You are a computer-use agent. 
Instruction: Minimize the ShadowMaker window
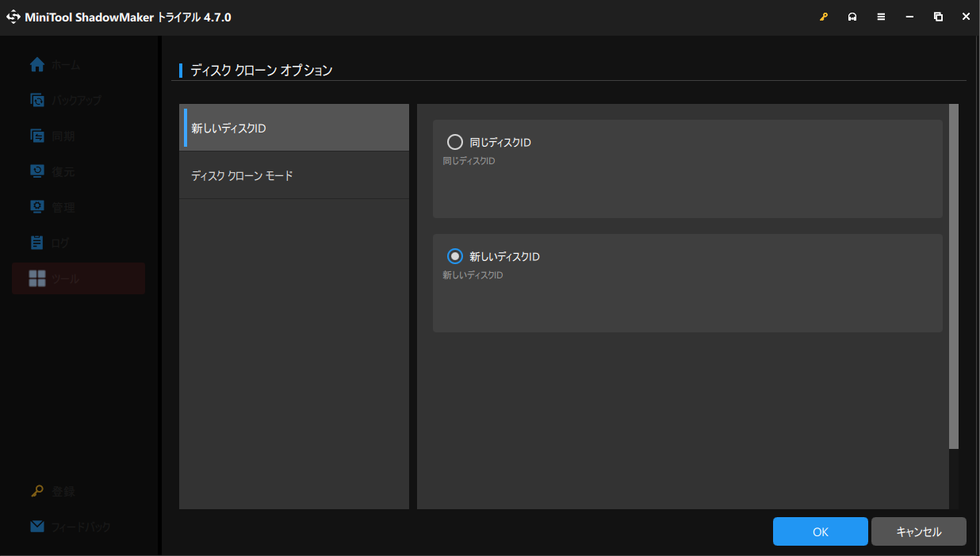(x=909, y=17)
